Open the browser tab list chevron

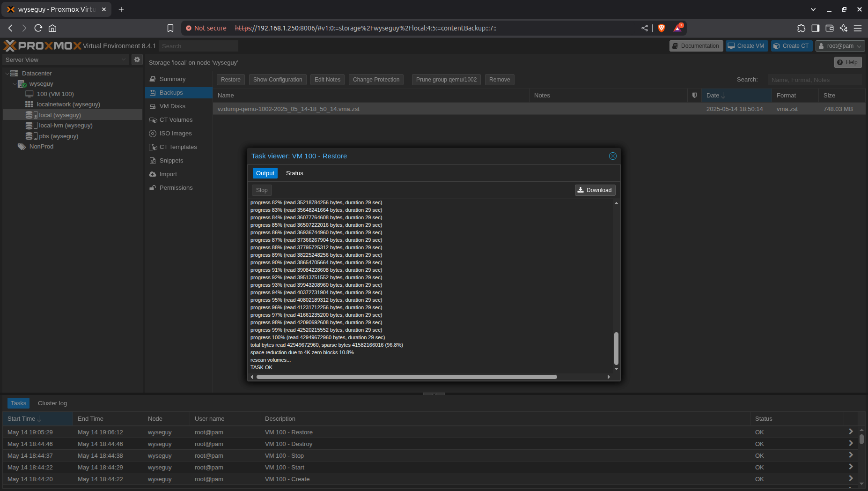(813, 9)
